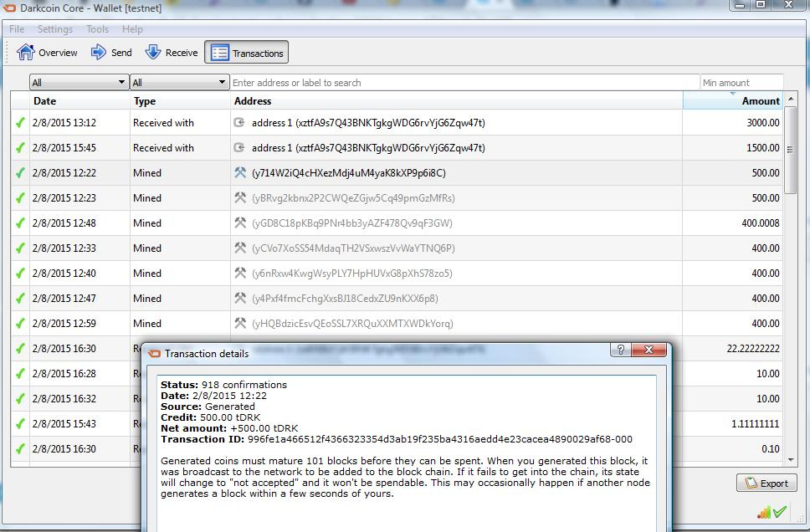Sort by Amount column header

pos(732,100)
